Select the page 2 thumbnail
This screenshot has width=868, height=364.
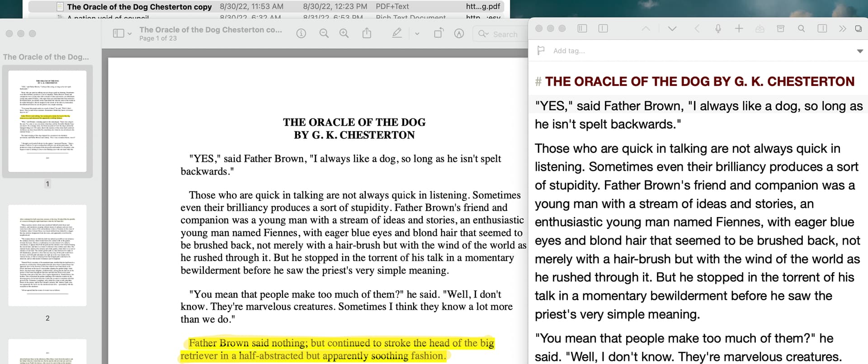(47, 255)
